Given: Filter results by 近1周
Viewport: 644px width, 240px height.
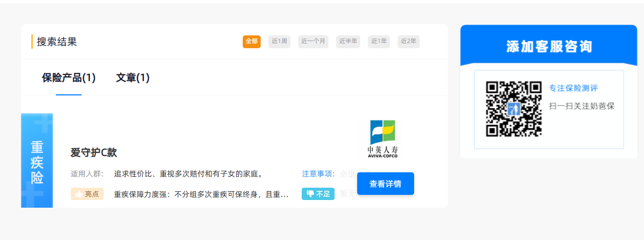Looking at the screenshot, I should click(280, 42).
